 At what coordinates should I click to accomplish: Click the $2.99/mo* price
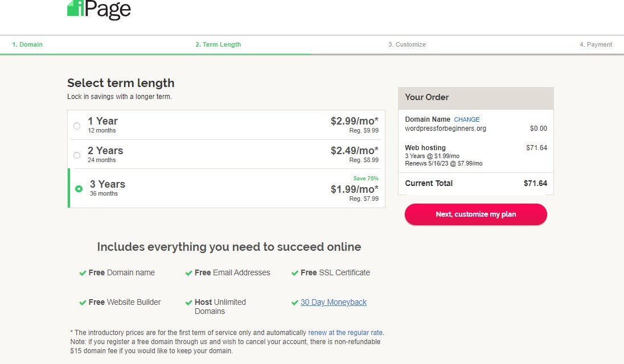(355, 121)
